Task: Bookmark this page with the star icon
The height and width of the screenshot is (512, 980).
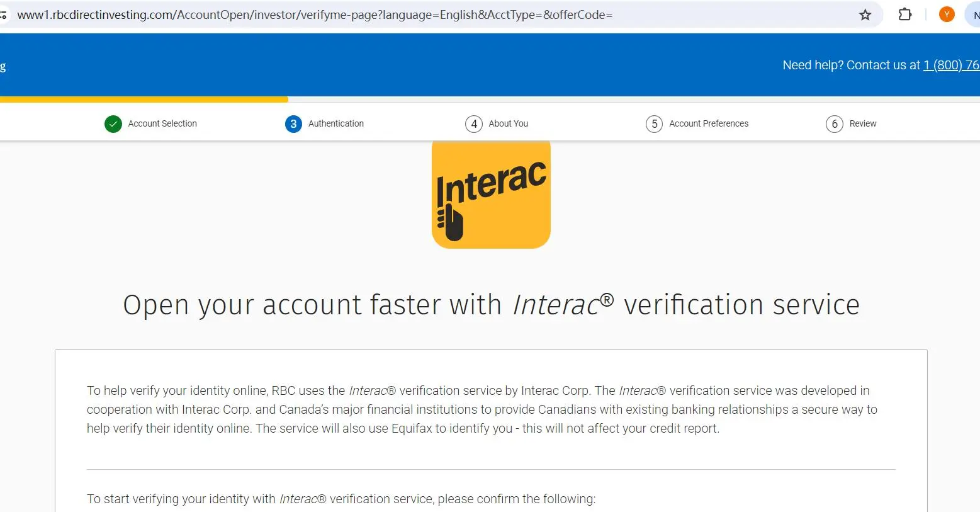Action: click(x=865, y=14)
